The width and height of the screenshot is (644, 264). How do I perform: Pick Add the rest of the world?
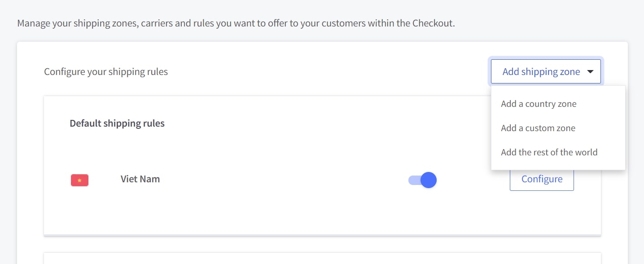pos(549,152)
